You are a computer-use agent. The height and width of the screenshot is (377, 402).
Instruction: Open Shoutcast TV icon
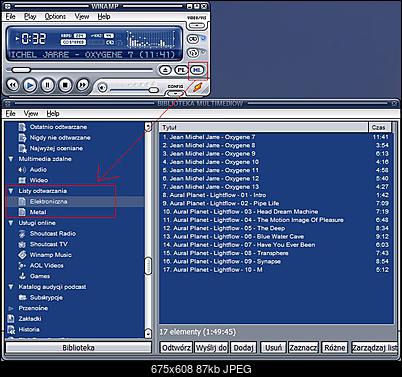pyautogui.click(x=22, y=244)
